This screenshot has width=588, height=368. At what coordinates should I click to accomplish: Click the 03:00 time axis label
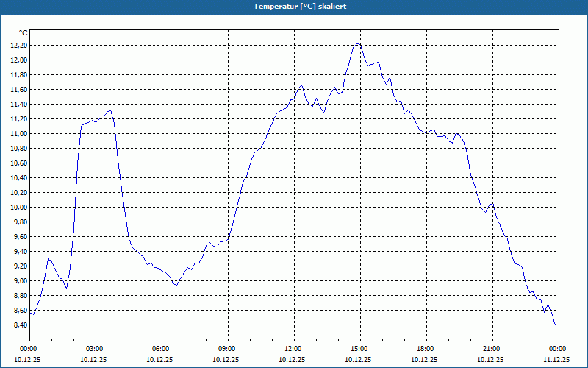pyautogui.click(x=96, y=349)
